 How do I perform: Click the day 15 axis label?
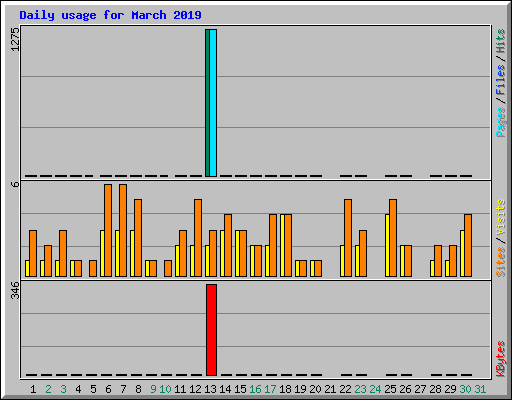pos(240,389)
